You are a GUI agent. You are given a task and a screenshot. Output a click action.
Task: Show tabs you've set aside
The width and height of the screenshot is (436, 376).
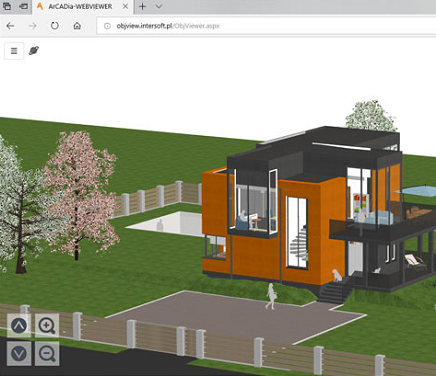pos(7,6)
